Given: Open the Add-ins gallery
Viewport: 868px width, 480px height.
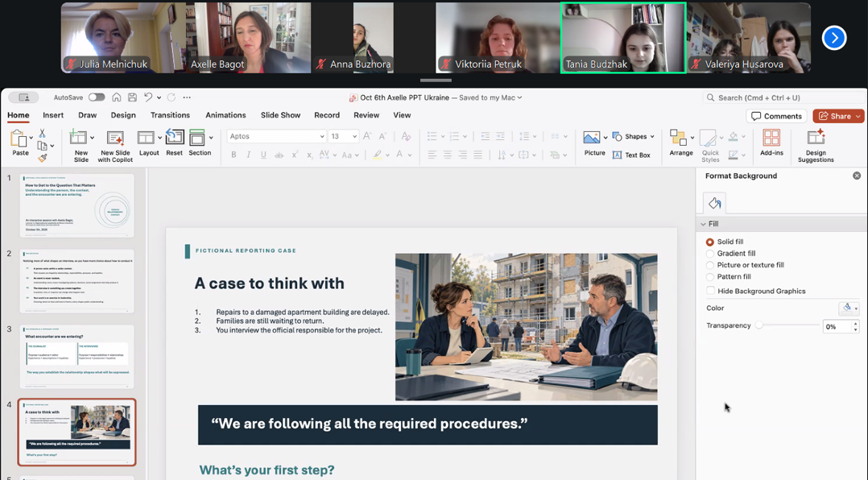Looking at the screenshot, I should pos(771,143).
